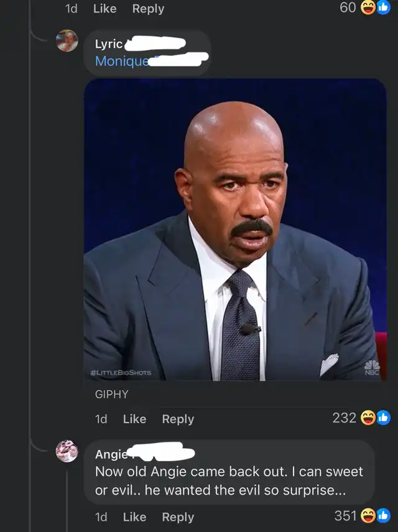The image size is (398, 532).
Task: Click the #LittleBigShots watermark on the GIF
Action: [121, 373]
